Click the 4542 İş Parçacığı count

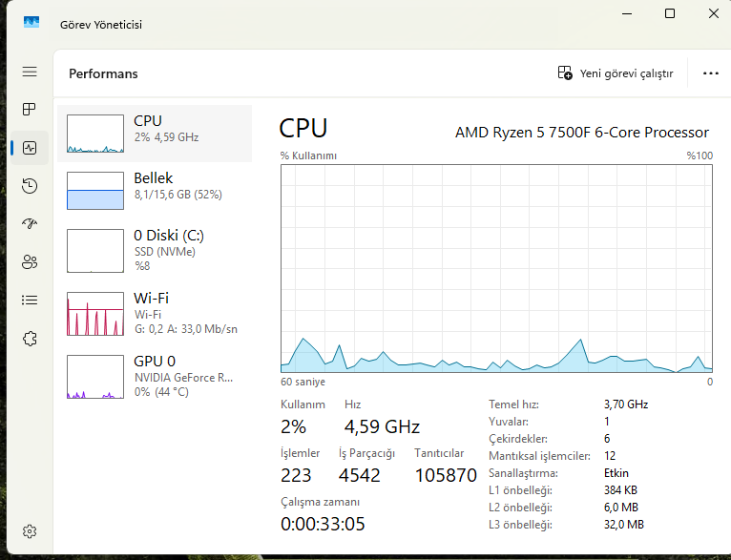(x=360, y=475)
